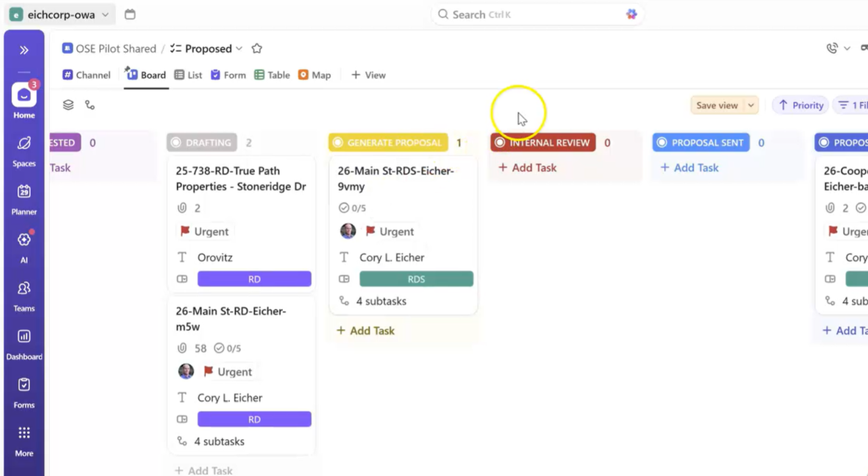Add Task in Internal Review column
Viewport: 868px width, 476px height.
pyautogui.click(x=528, y=168)
